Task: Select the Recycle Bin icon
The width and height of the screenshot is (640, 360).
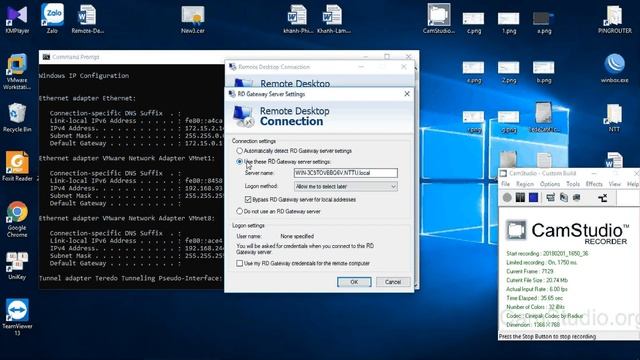Action: coord(17,118)
